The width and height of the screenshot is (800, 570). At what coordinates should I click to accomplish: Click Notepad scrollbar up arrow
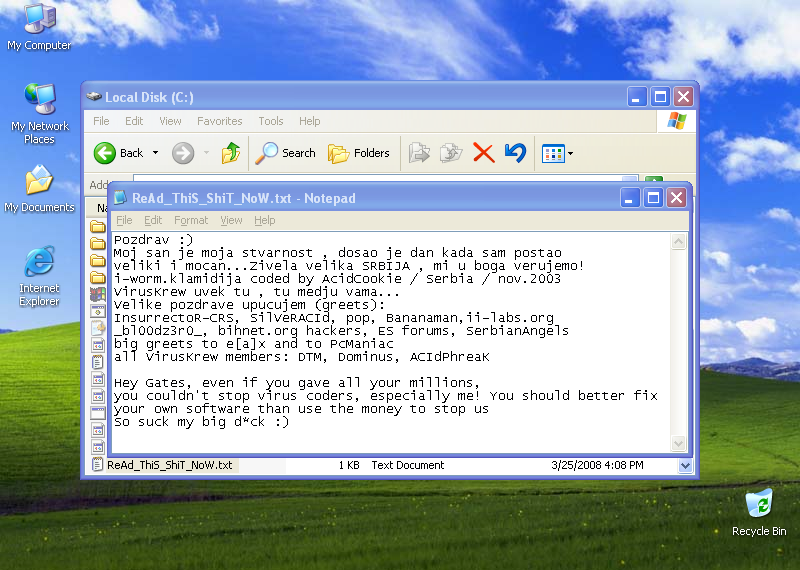click(x=678, y=241)
